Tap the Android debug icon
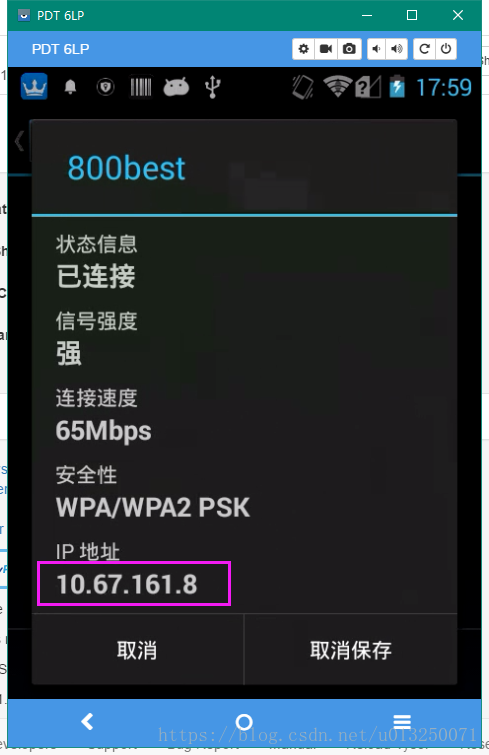Screen dimensions: 489x755 pos(176,87)
